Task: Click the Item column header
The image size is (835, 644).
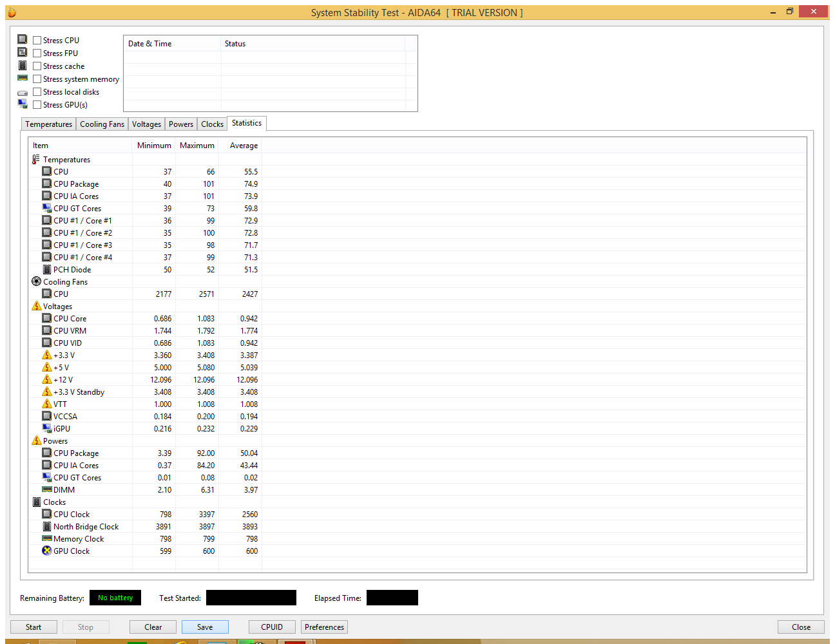Action: (81, 146)
